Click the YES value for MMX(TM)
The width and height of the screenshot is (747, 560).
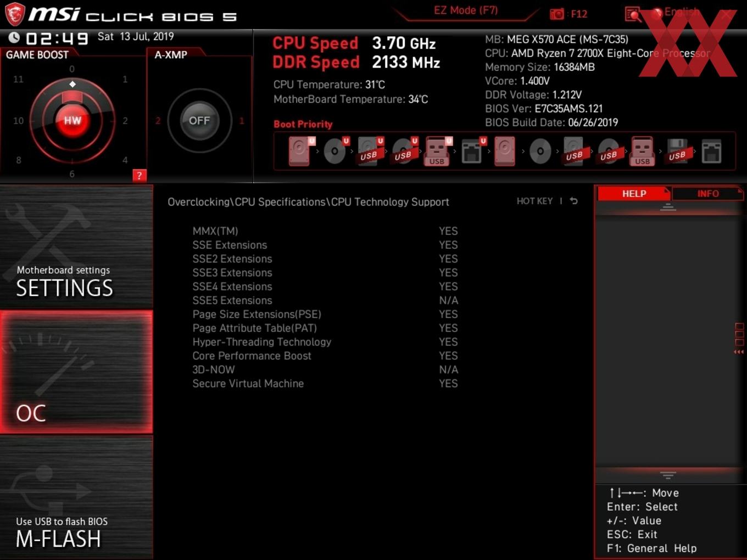[448, 231]
